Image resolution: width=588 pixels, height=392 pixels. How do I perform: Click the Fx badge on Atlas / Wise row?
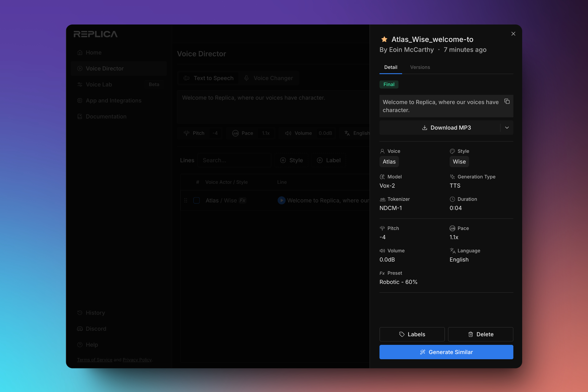click(243, 200)
